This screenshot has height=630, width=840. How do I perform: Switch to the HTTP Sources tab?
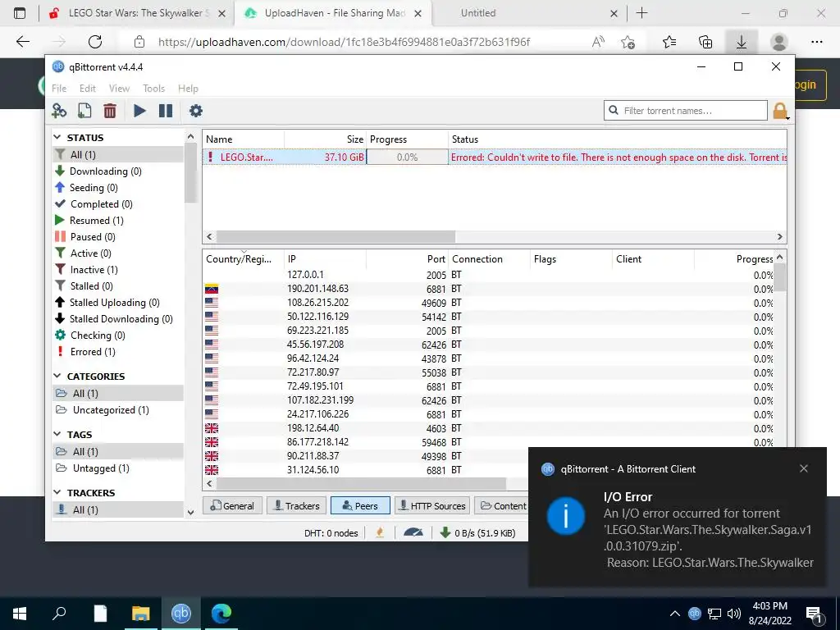coord(432,505)
